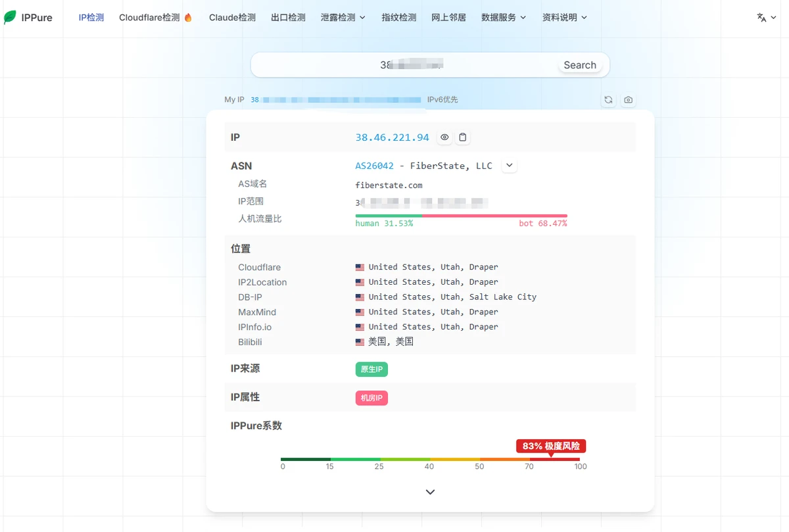Open the 泄露检测 dropdown menu

point(343,18)
